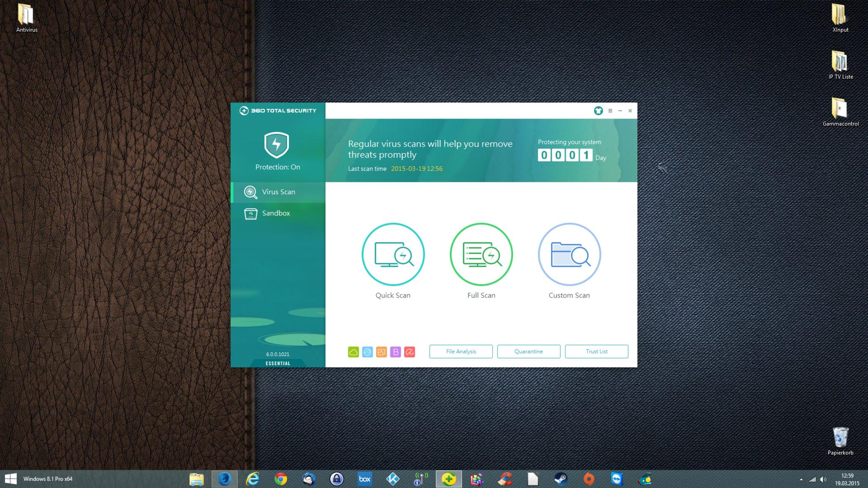
Task: Launch Kodi from taskbar
Action: pos(393,479)
